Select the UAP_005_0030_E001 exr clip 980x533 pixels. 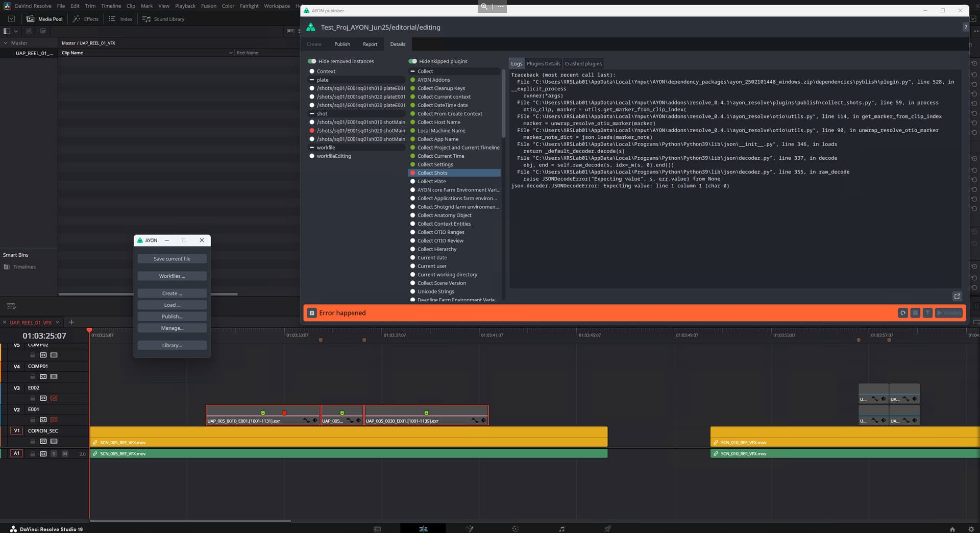pyautogui.click(x=426, y=415)
